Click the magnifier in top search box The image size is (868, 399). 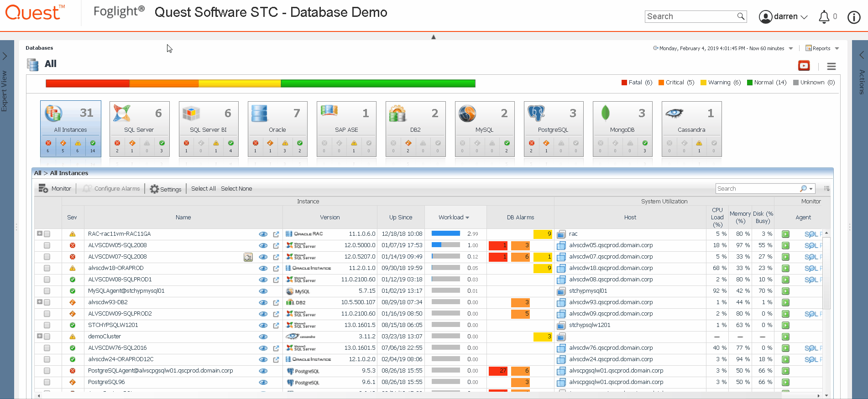(x=741, y=16)
